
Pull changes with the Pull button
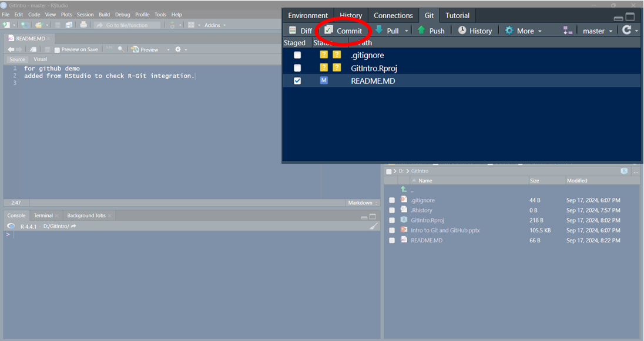click(387, 31)
